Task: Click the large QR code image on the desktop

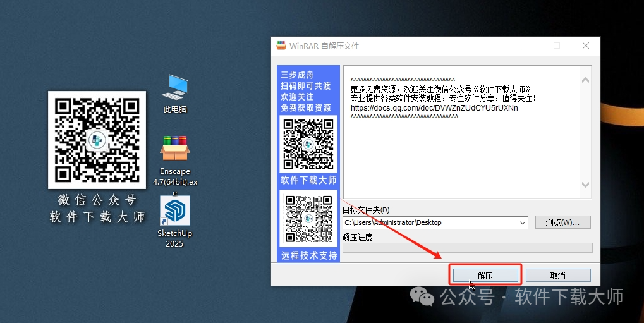Action: point(97,140)
